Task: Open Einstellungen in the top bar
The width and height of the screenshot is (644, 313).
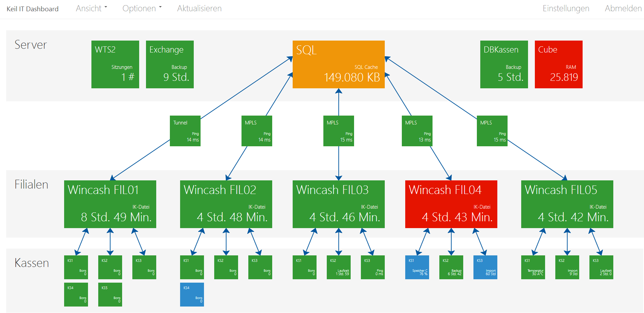Action: [x=566, y=9]
